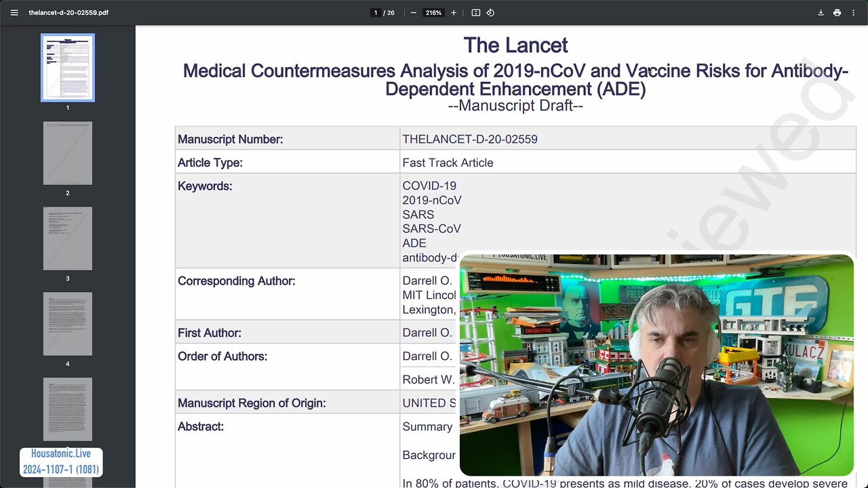
Task: Toggle the sidebar menu hamburger icon
Action: 14,13
